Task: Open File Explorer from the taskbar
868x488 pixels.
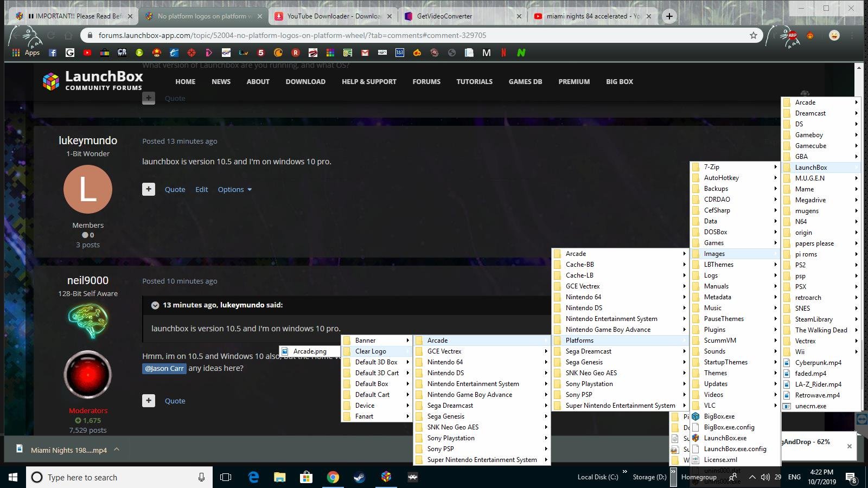Action: [279, 477]
